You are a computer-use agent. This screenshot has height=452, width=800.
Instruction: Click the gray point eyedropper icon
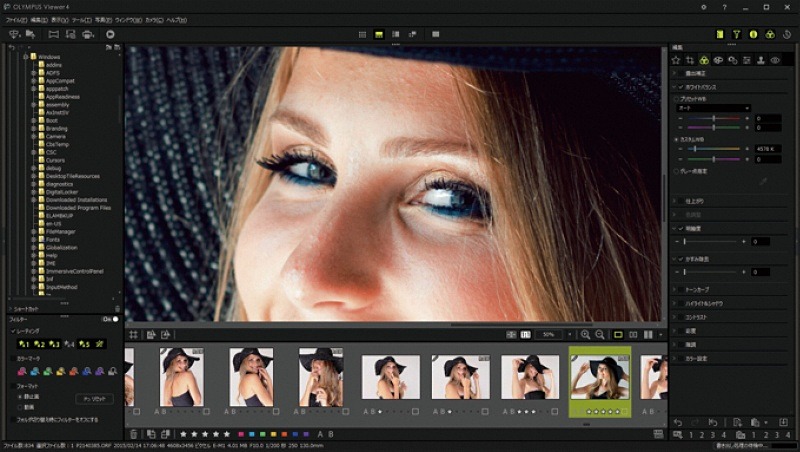click(762, 182)
